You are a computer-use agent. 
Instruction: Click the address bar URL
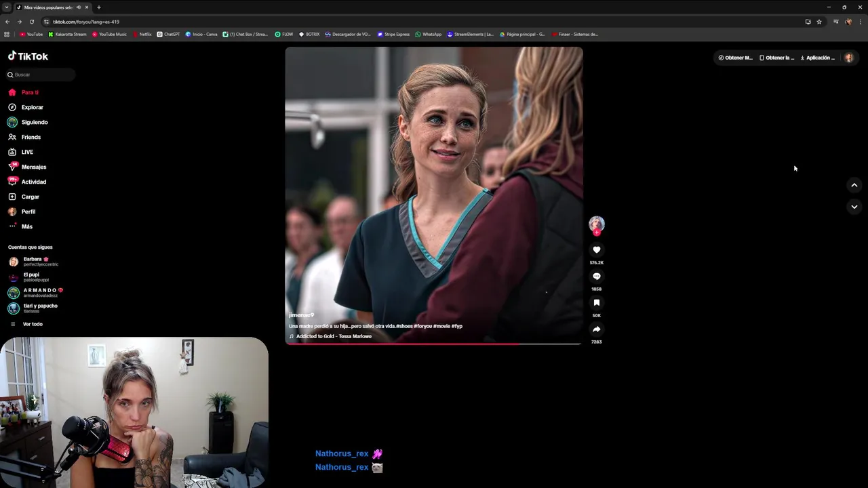[86, 22]
